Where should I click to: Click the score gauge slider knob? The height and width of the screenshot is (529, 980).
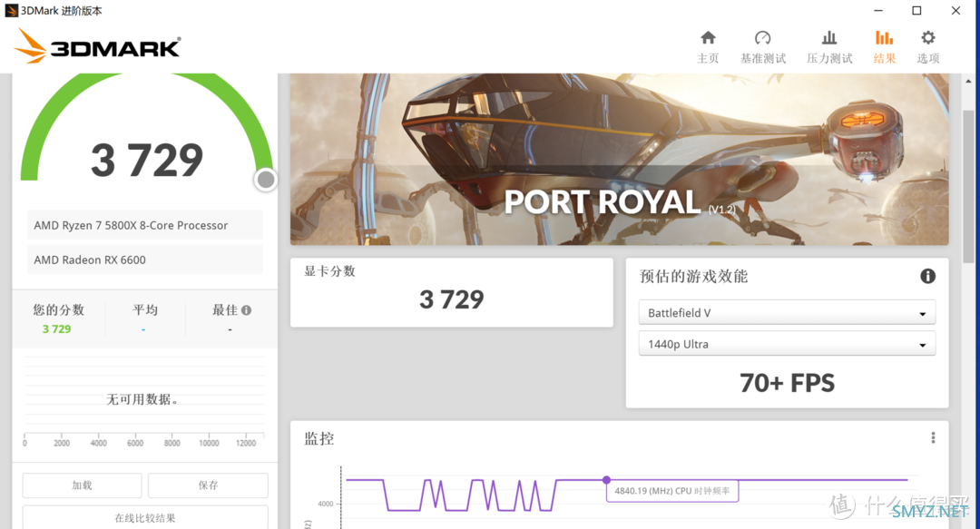point(266,180)
